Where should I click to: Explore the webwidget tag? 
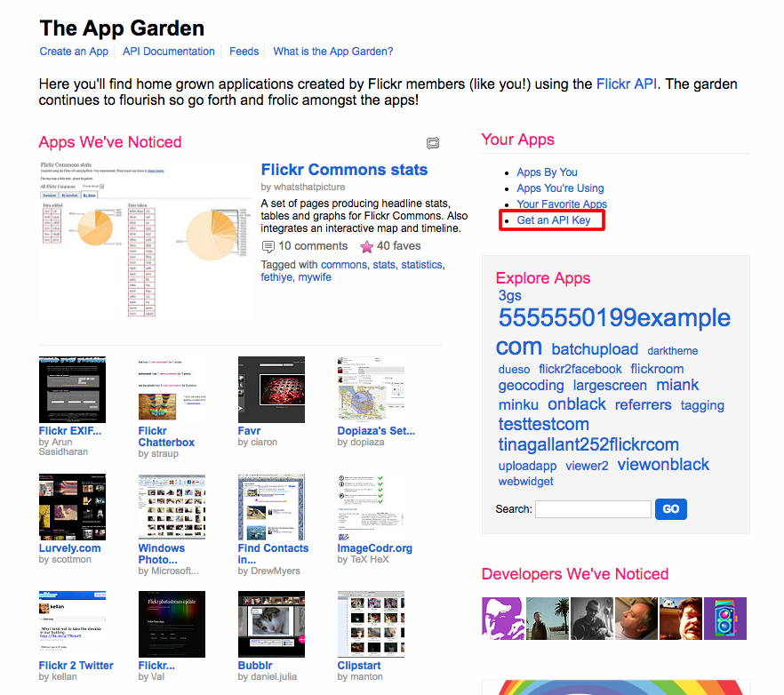pos(525,482)
